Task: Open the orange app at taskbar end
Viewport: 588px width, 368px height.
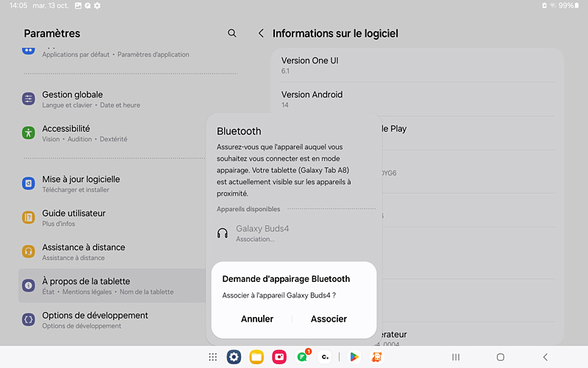Action: pos(376,357)
